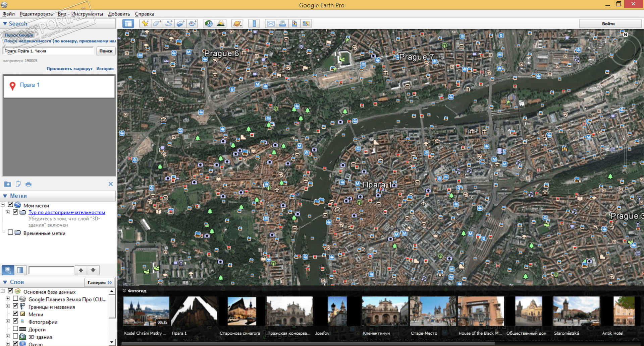
Task: Open the Вид menu
Action: pos(62,14)
